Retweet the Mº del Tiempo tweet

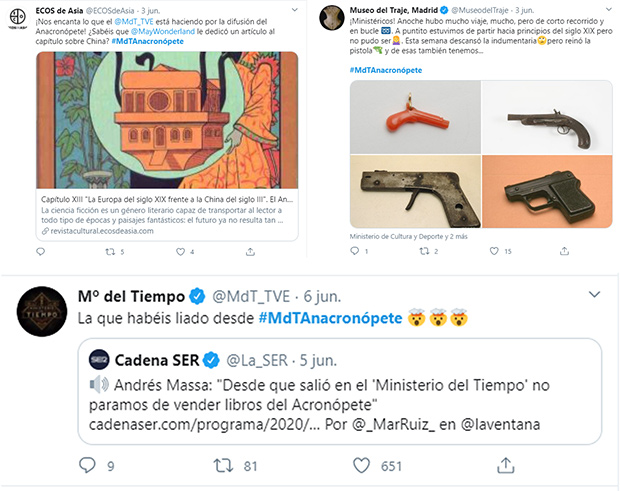pos(223,465)
